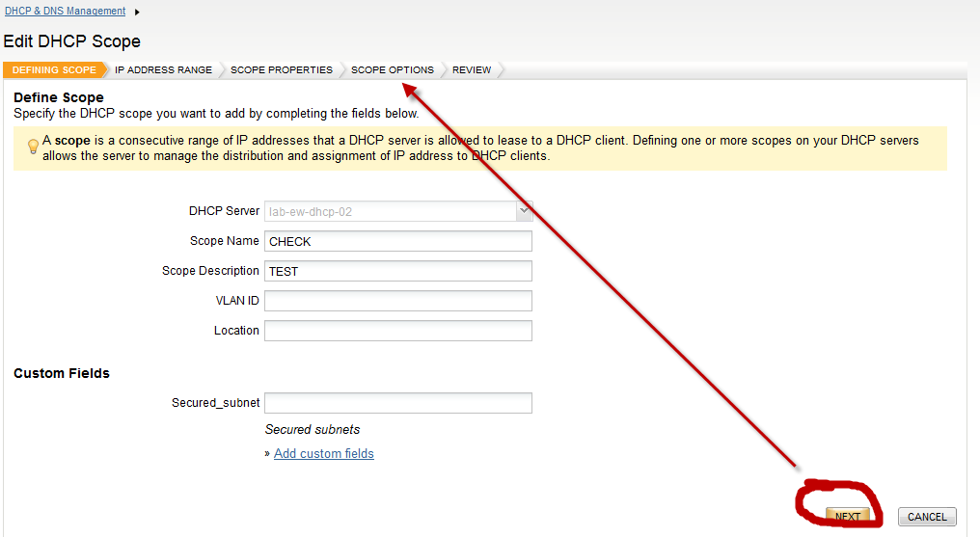Click the DHCP Server field label
This screenshot has width=980, height=537.
[224, 211]
